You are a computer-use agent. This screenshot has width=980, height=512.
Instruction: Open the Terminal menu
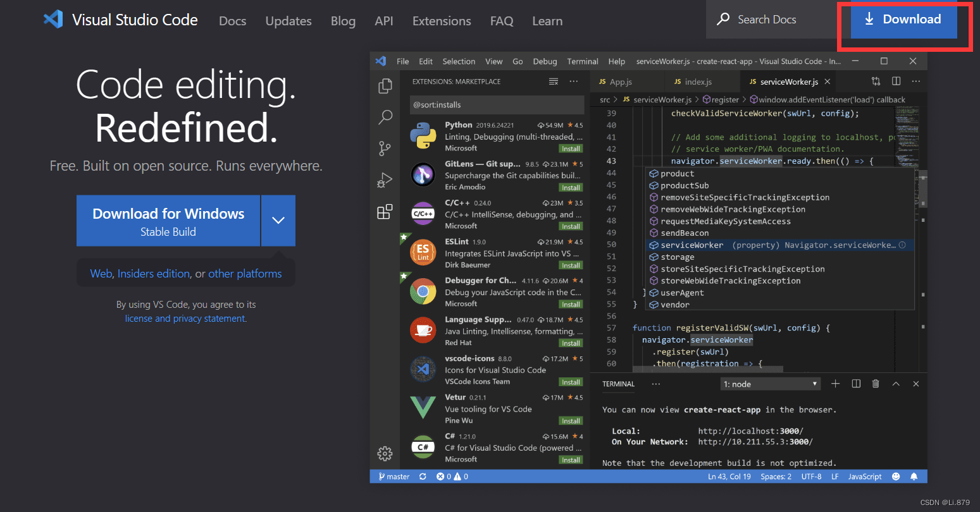coord(583,61)
